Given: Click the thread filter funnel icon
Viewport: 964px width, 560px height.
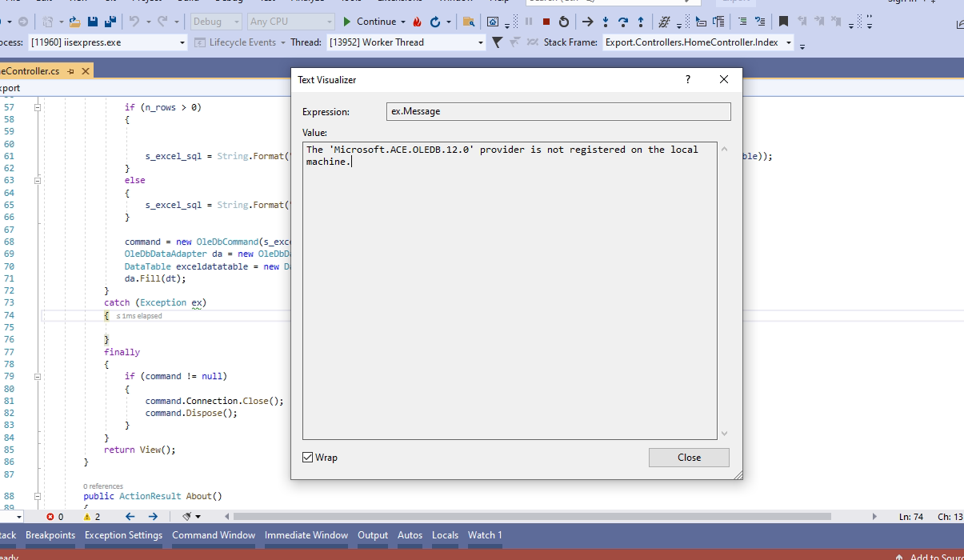Looking at the screenshot, I should [x=497, y=42].
